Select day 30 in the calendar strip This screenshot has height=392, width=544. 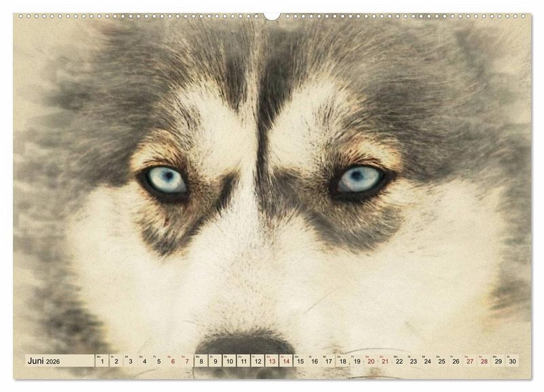513,361
